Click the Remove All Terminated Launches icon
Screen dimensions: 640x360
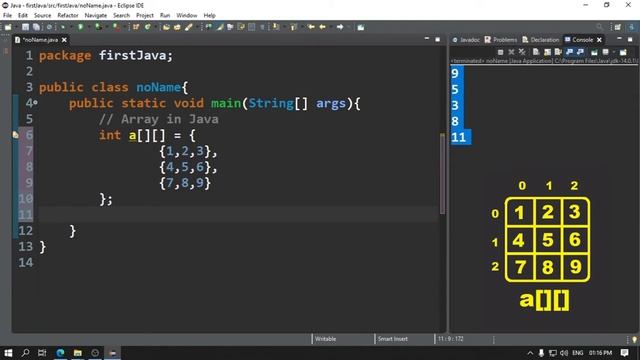tap(522, 52)
